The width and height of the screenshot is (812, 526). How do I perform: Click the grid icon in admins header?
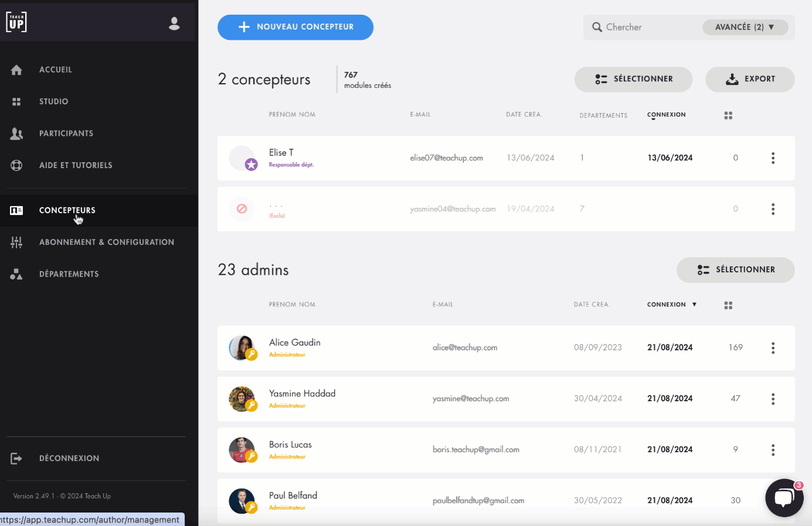(x=728, y=305)
